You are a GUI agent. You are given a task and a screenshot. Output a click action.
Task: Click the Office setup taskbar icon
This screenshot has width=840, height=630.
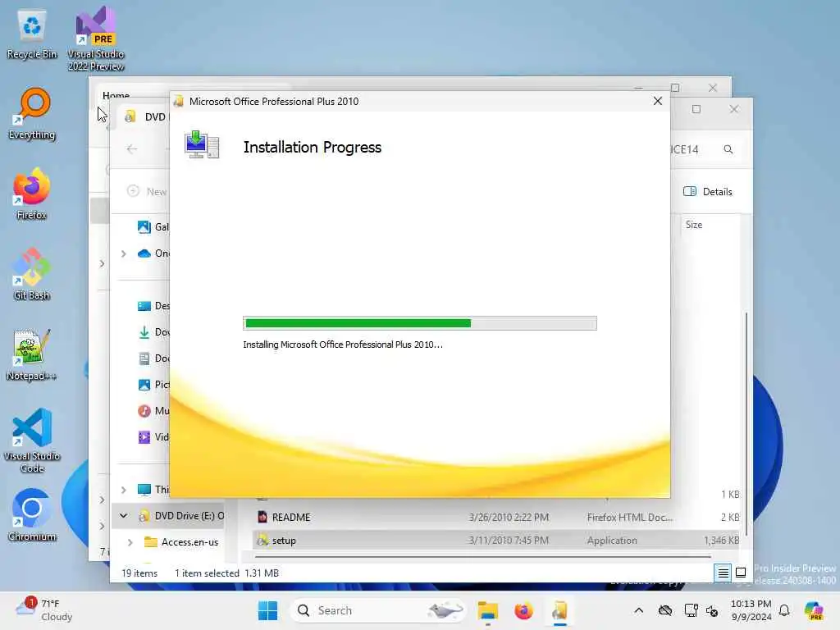(x=559, y=610)
